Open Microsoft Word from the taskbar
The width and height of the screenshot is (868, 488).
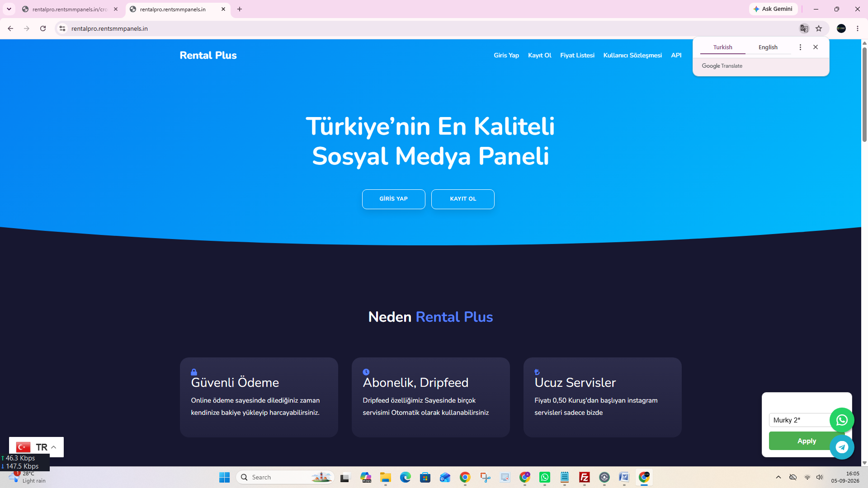(624, 477)
